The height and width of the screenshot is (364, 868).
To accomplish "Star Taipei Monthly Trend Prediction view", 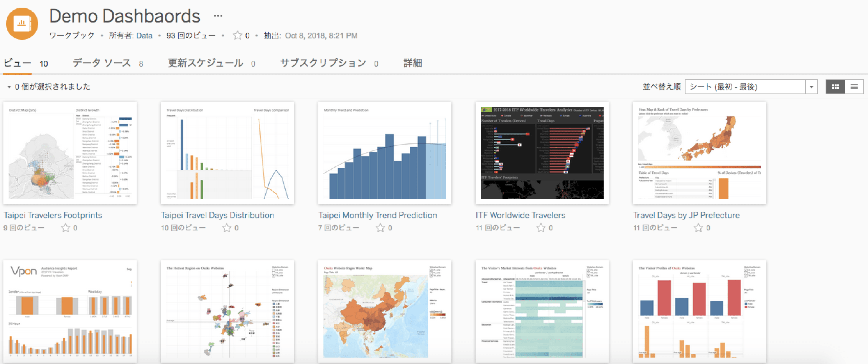I will click(x=380, y=228).
